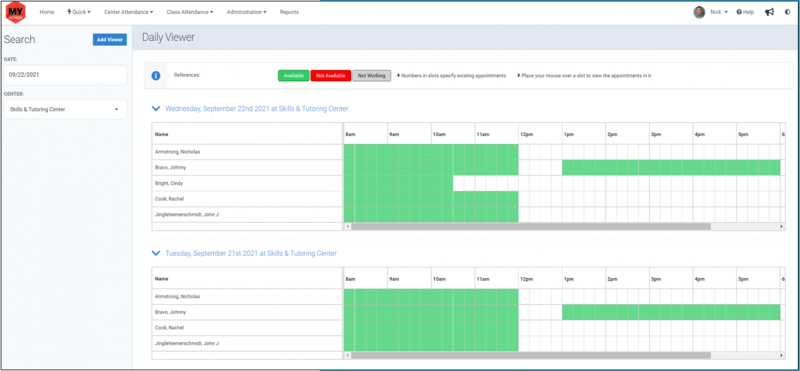800x371 pixels.
Task: Click the Tuesday schedule scrollbar left arrow
Action: pyautogui.click(x=347, y=355)
